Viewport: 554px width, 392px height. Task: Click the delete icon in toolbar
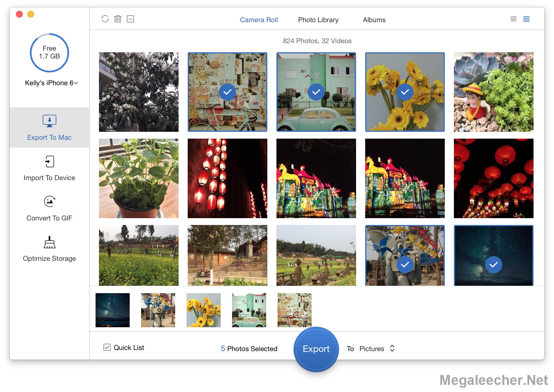(x=118, y=19)
